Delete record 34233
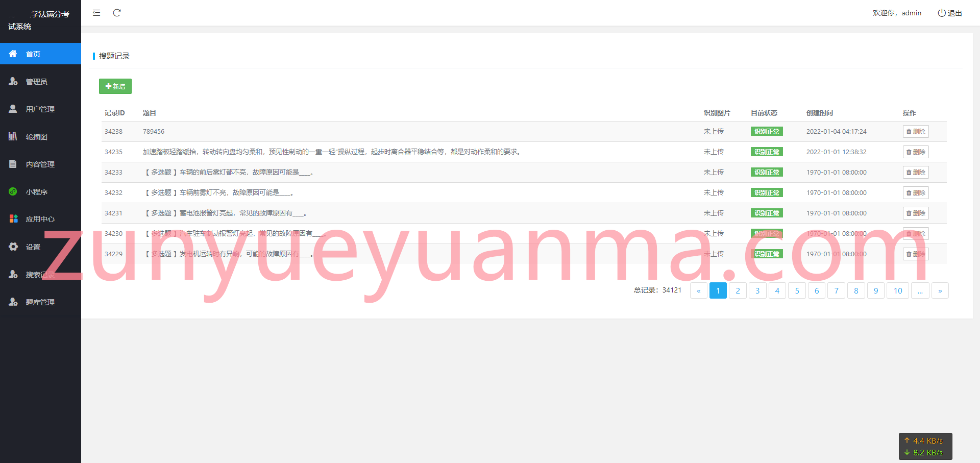Viewport: 980px width, 463px height. point(916,172)
